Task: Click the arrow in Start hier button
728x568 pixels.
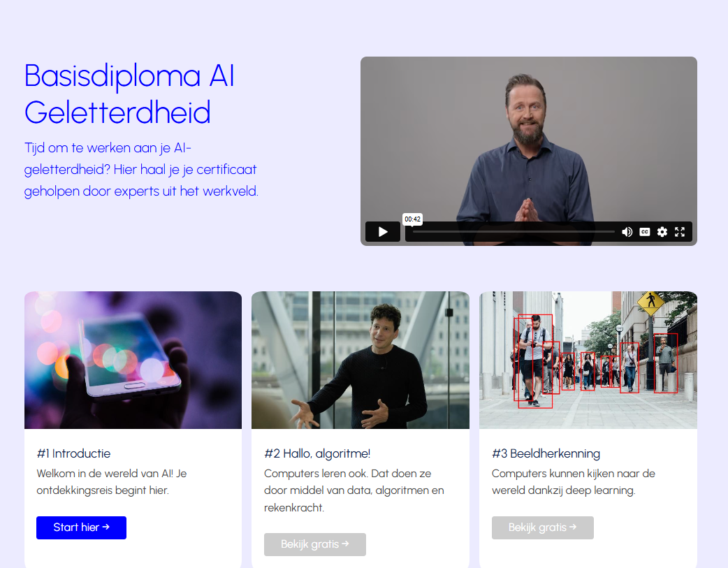Action: [x=106, y=527]
